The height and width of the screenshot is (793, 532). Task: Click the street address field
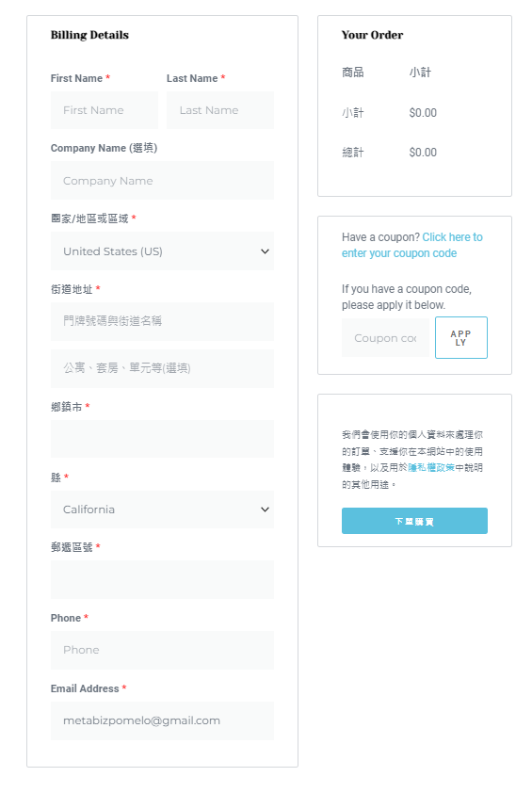(x=162, y=321)
